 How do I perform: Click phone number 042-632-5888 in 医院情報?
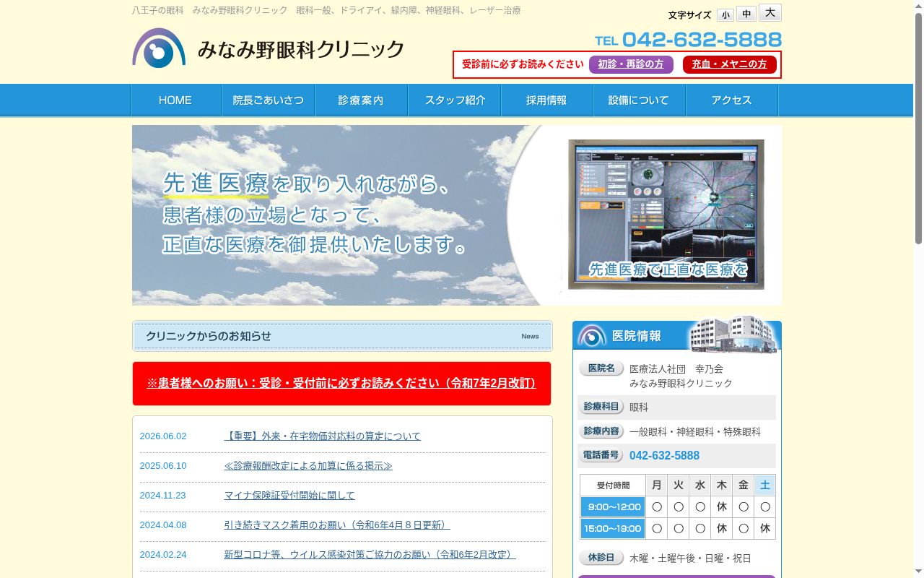pyautogui.click(x=664, y=456)
